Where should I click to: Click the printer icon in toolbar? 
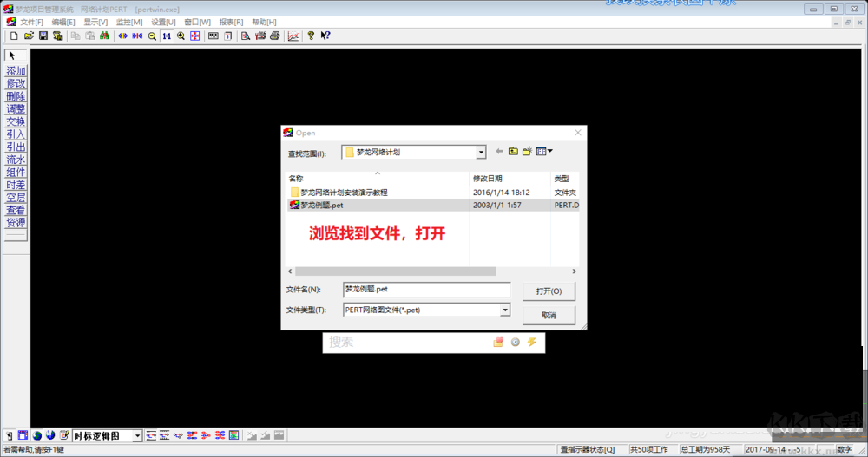(x=274, y=36)
